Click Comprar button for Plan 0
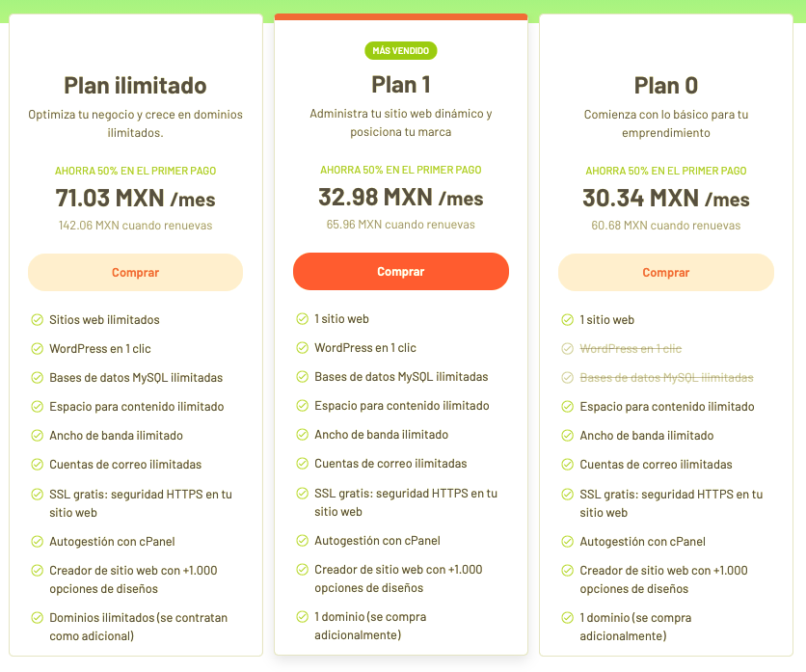Viewport: 806px width, 672px height. point(666,272)
